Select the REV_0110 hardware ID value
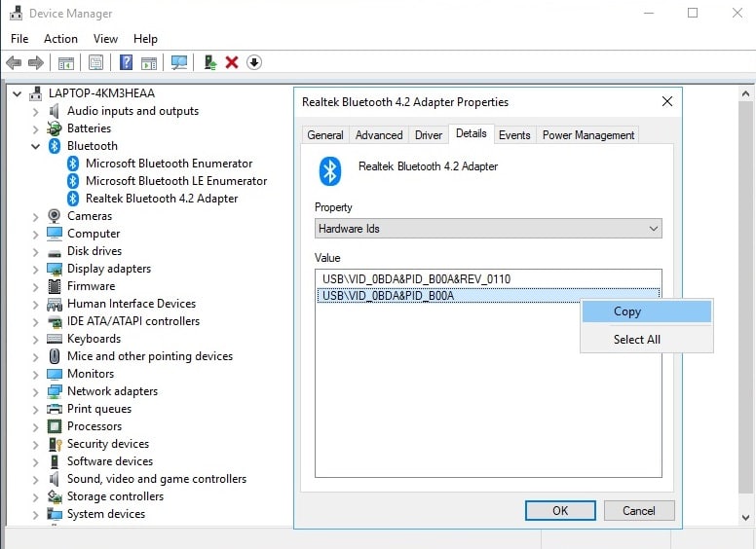756x549 pixels. [416, 279]
